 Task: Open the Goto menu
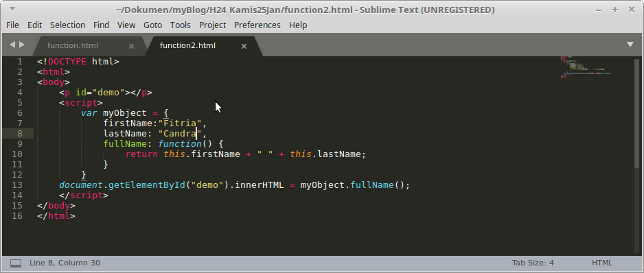pos(152,25)
